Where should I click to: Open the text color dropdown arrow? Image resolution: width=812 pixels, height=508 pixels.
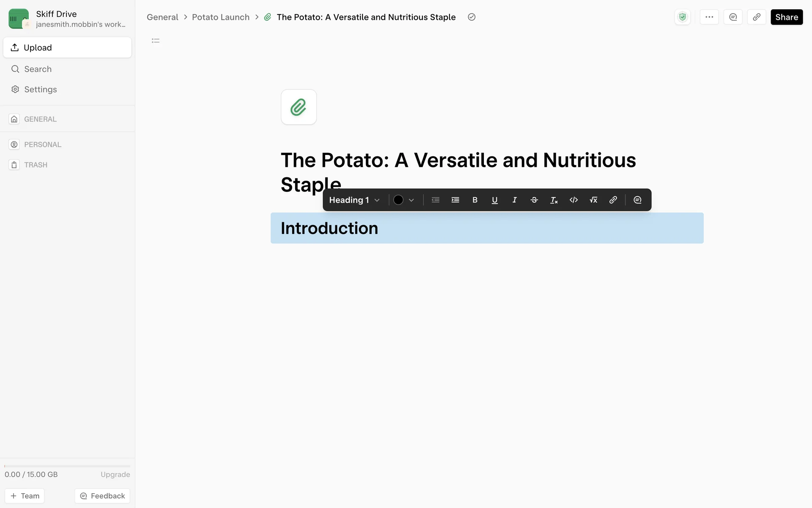[411, 200]
